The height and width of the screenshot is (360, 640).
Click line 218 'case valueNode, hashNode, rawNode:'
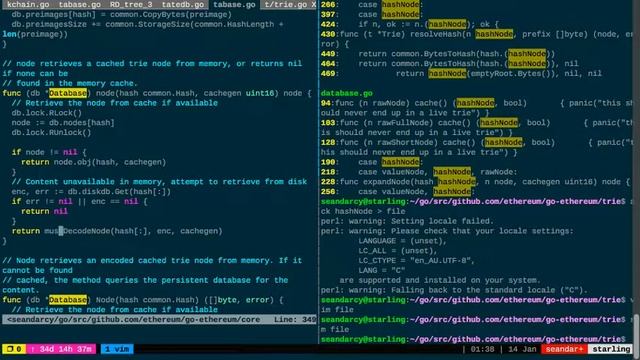(419, 172)
